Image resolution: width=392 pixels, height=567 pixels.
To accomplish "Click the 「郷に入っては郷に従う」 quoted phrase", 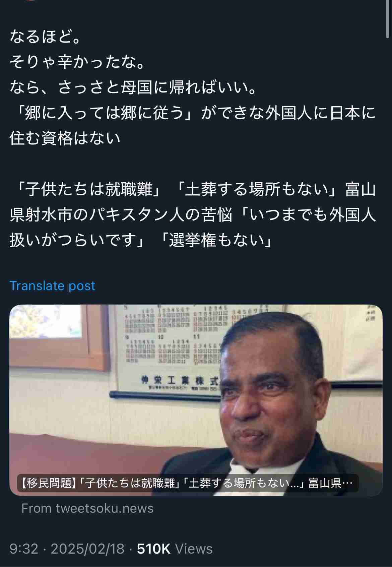I will pyautogui.click(x=102, y=113).
